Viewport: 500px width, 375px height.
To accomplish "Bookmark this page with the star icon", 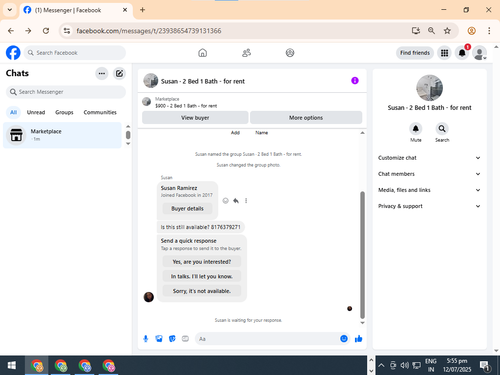I will [x=447, y=31].
